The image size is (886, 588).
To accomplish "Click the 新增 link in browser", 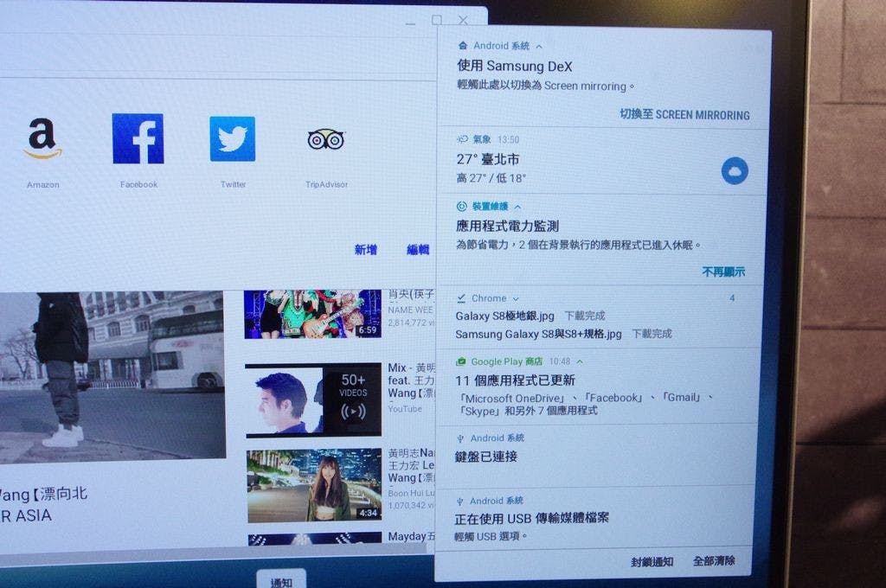I will coord(366,250).
